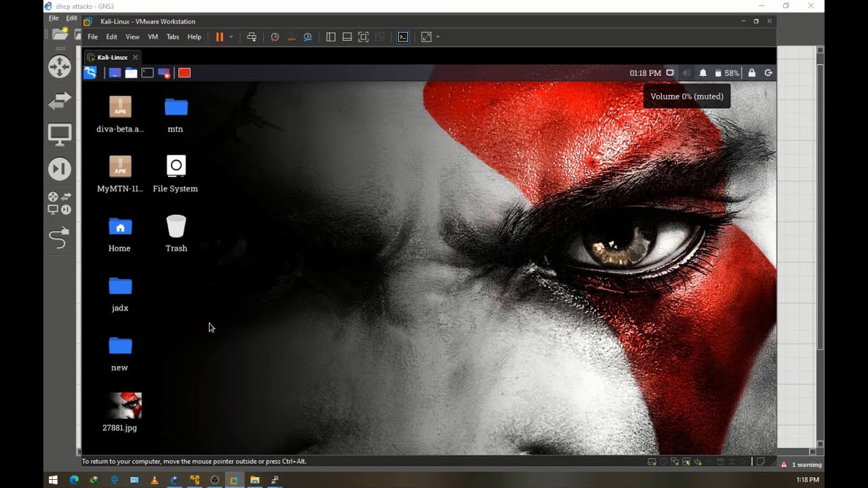Select the folder named new
868x488 pixels.
point(120,353)
